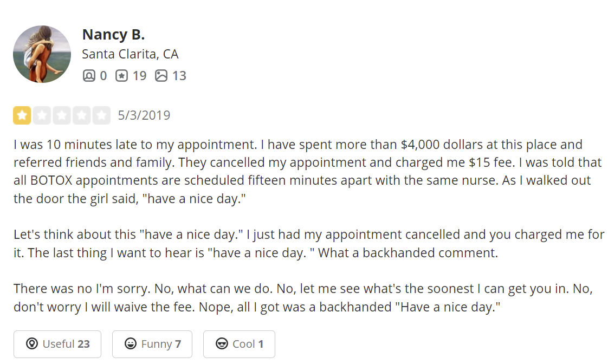Click the lightbulb icon in Useful button
Screen dimensions: 608x364
pyautogui.click(x=32, y=343)
